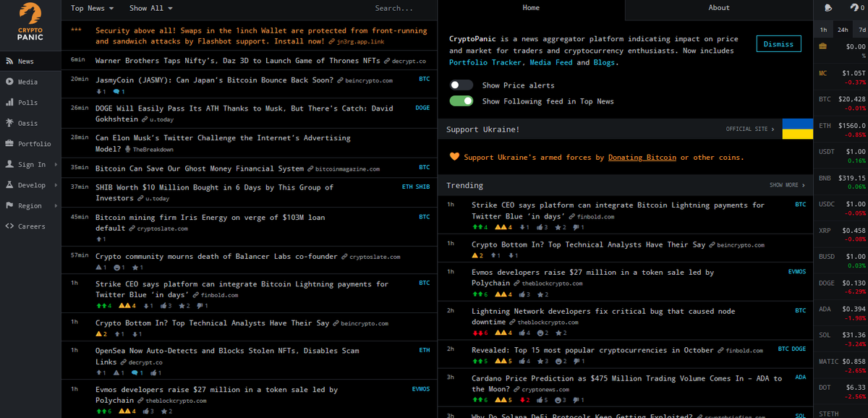Open the Blogs link

point(605,63)
